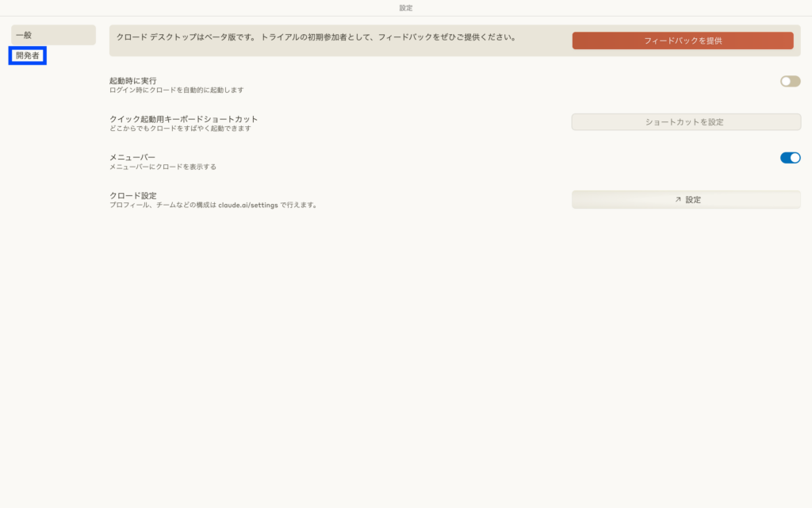
Task: Select the 起動時に実行 heading
Action: [132, 81]
